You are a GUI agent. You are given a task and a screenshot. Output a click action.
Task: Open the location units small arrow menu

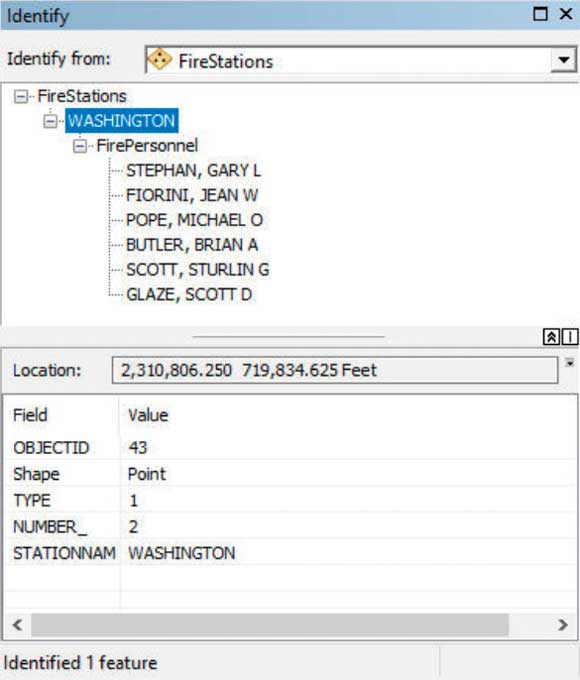tap(570, 363)
